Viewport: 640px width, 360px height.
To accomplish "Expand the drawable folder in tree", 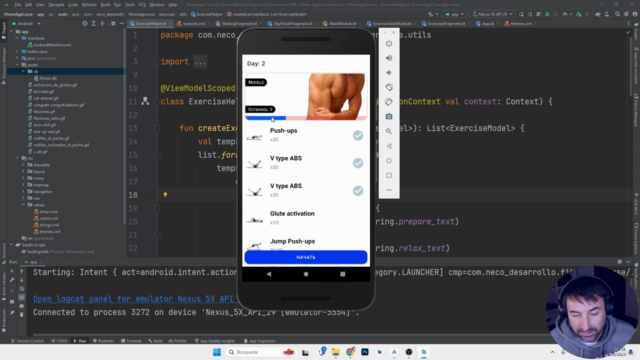I will 23,165.
